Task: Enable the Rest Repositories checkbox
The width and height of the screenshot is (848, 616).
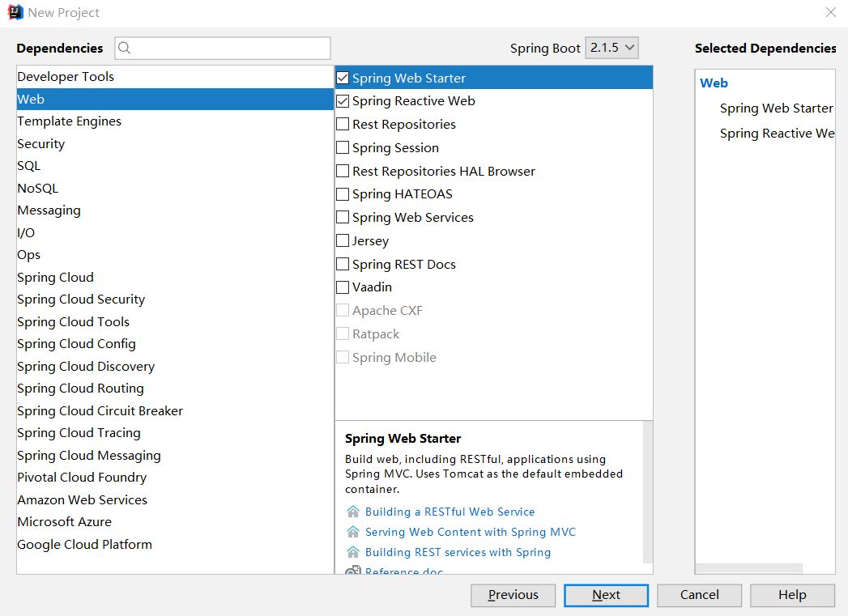Action: [x=343, y=125]
